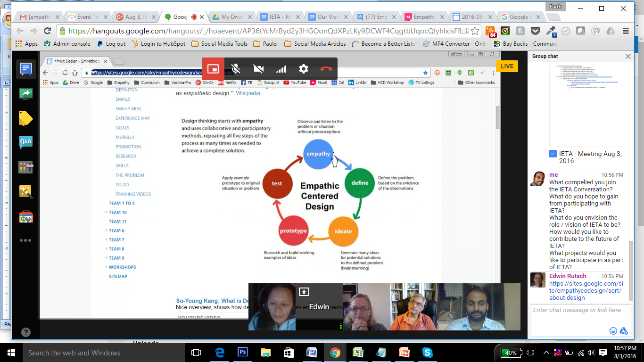The width and height of the screenshot is (644, 362).
Task: Click the red screen layout button
Action: pyautogui.click(x=213, y=69)
